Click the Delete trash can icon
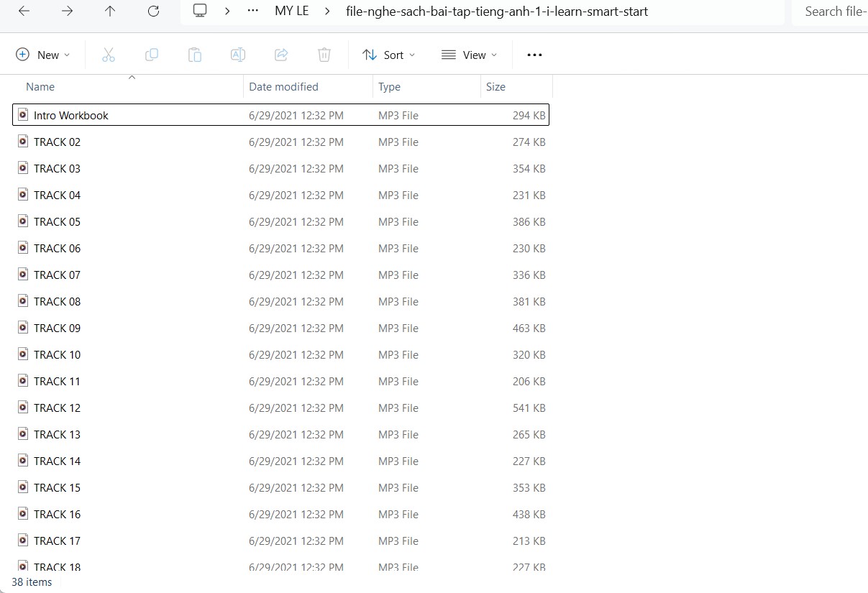 324,55
